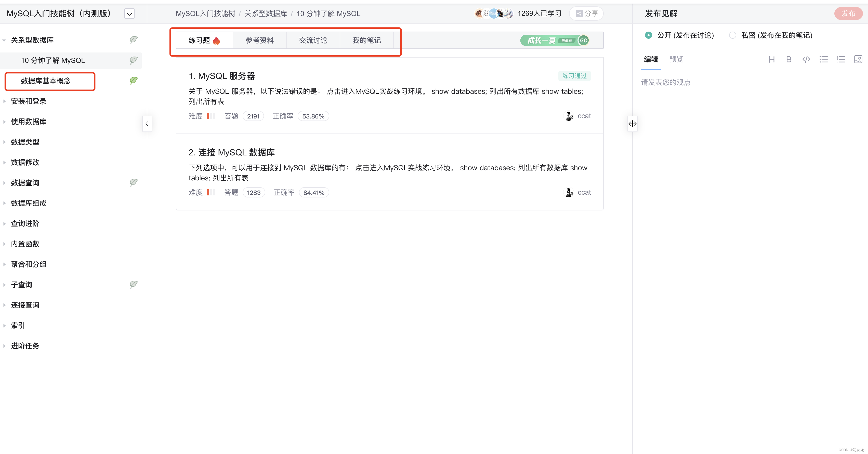868x454 pixels.
Task: Insert an image into the note editor
Action: (x=858, y=59)
